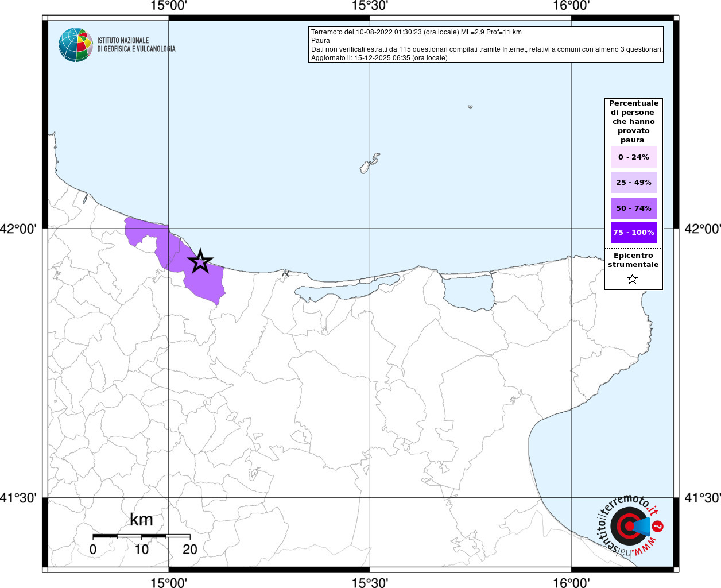Click the small islet in the northern sea
Screen dimensions: 721x588
click(470, 106)
